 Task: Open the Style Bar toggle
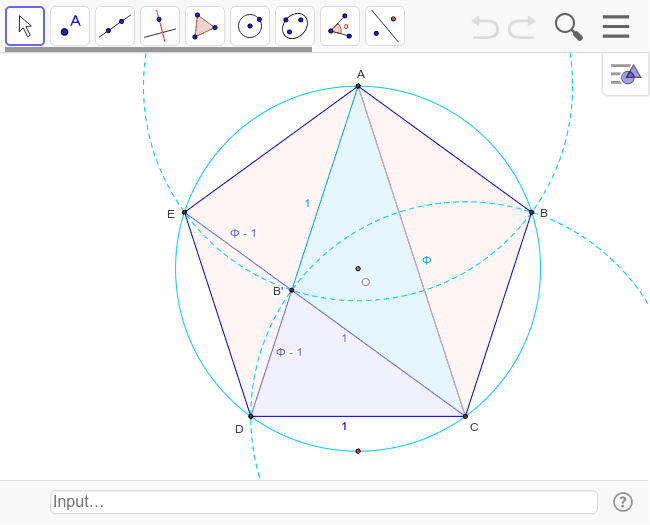click(626, 74)
